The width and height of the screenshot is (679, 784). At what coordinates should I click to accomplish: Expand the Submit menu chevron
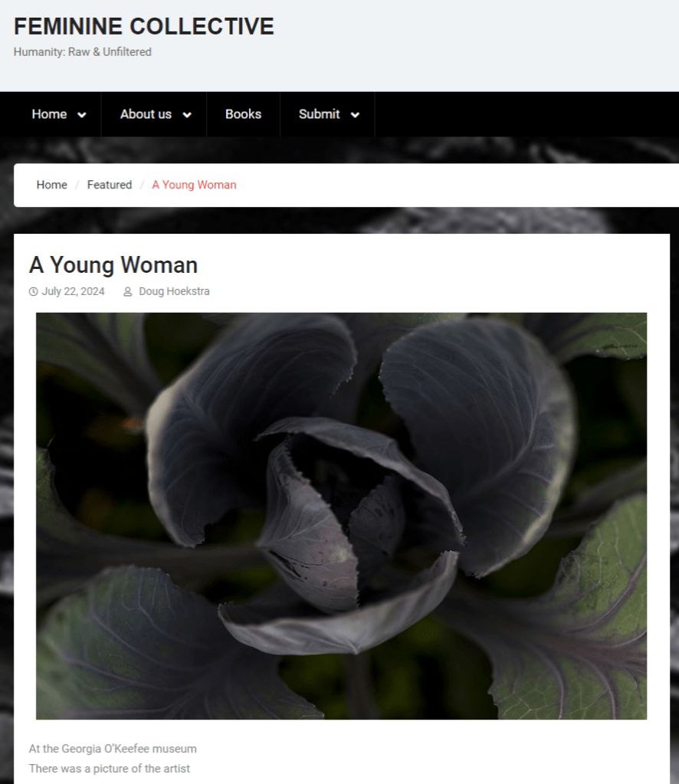tap(355, 115)
